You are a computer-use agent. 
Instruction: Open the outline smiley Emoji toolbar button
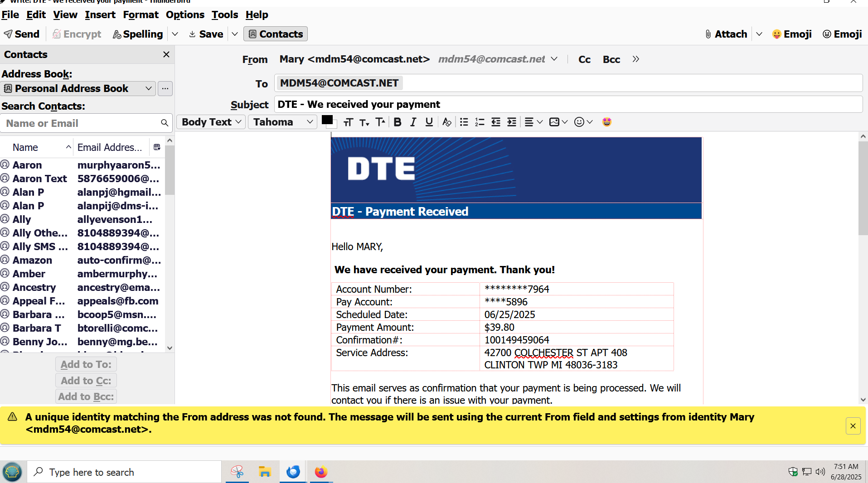842,34
